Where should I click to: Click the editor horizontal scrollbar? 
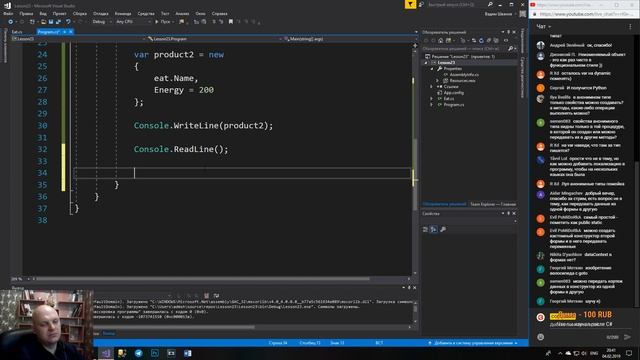(x=203, y=279)
